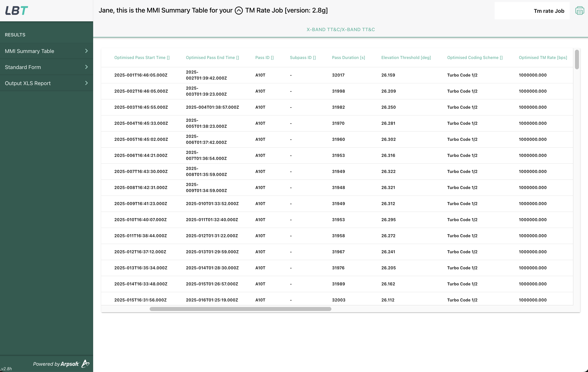
Task: Click the LBT logo
Action: (x=17, y=11)
